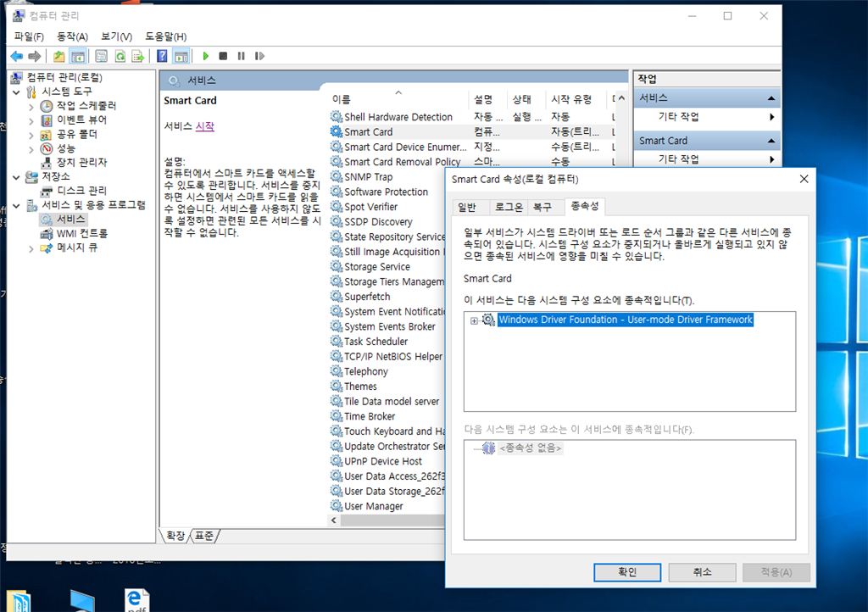Click the 시작 service link
Image resolution: width=868 pixels, height=612 pixels.
tap(205, 126)
